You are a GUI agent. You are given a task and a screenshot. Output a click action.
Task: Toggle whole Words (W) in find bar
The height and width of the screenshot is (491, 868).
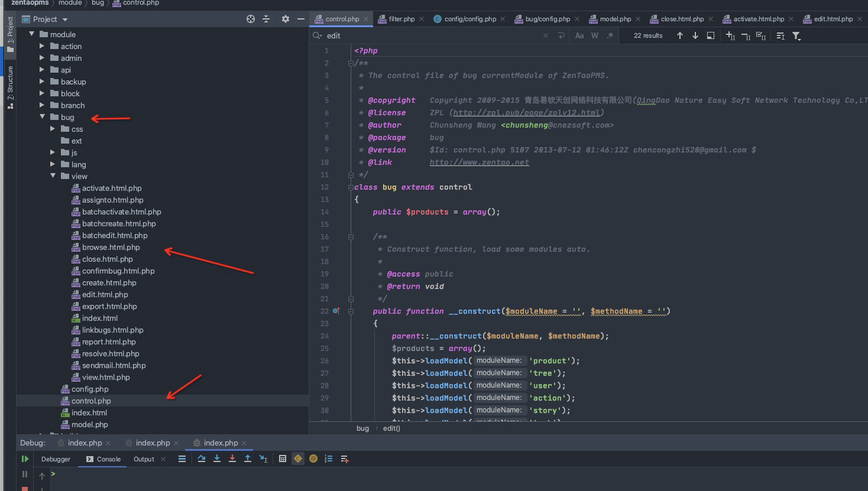click(595, 35)
